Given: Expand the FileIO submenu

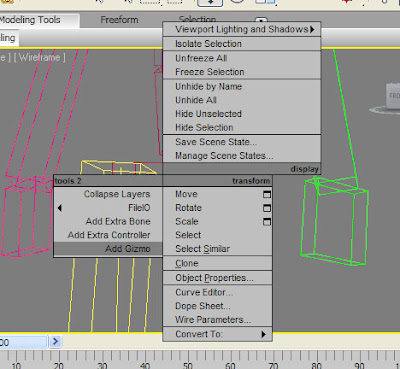Looking at the screenshot, I should click(108, 208).
